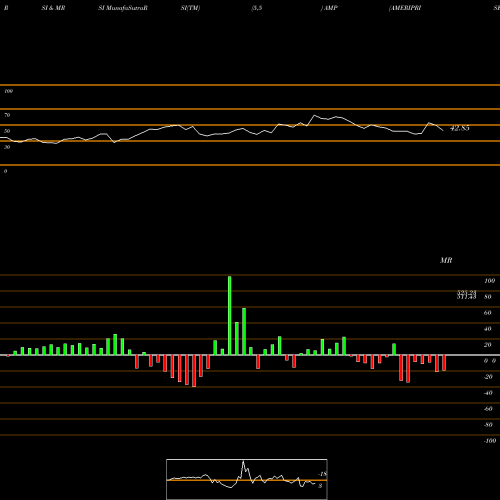Click the -20 label on the MR axis
The image size is (500, 500).
pyautogui.click(x=488, y=377)
